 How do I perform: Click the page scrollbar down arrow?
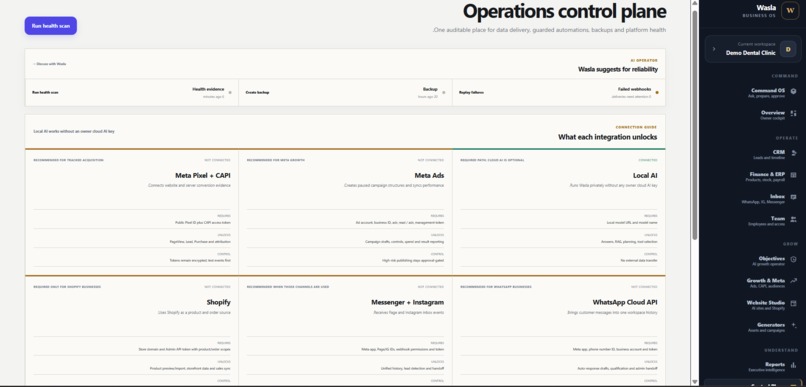695,382
